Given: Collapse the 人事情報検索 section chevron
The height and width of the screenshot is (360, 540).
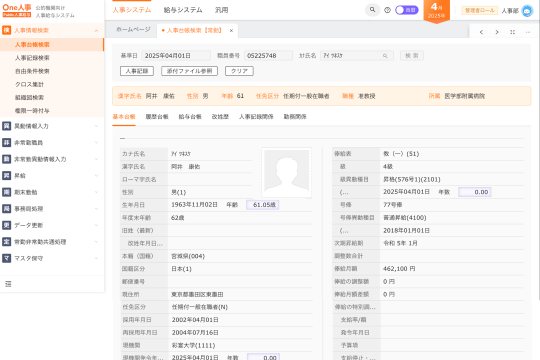Looking at the screenshot, I should (96, 31).
